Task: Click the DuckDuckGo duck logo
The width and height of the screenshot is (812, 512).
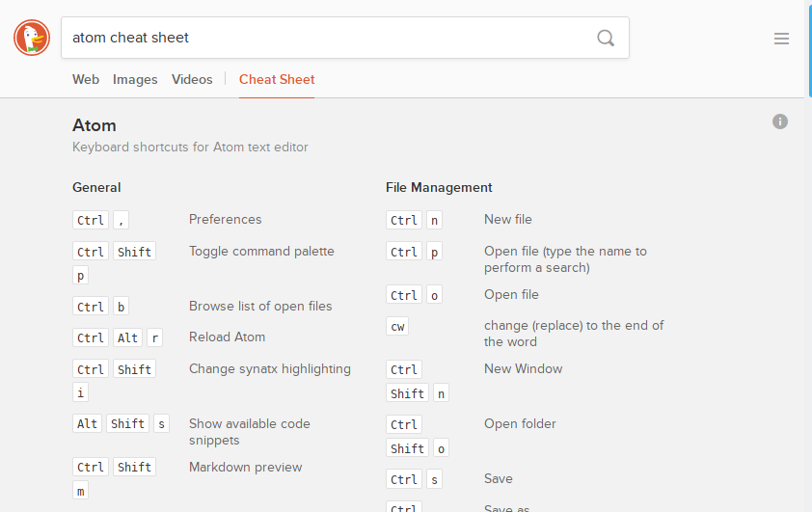Action: (x=32, y=38)
